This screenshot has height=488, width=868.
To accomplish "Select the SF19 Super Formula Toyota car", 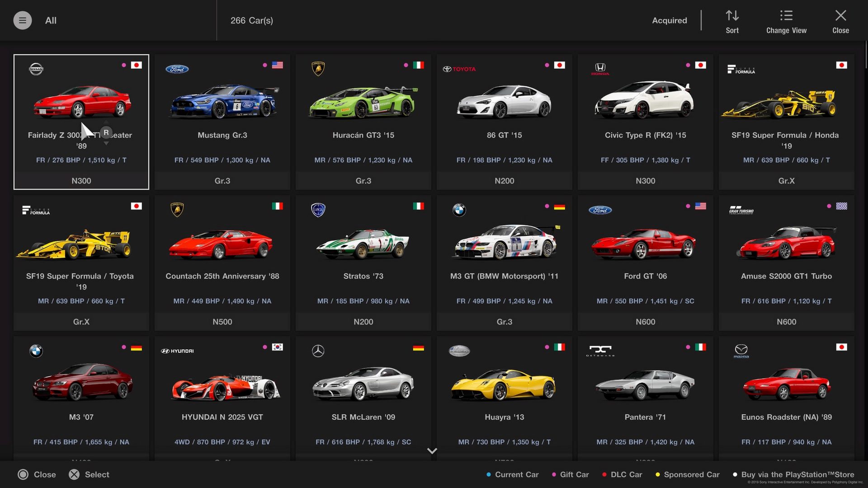I will 74,245.
